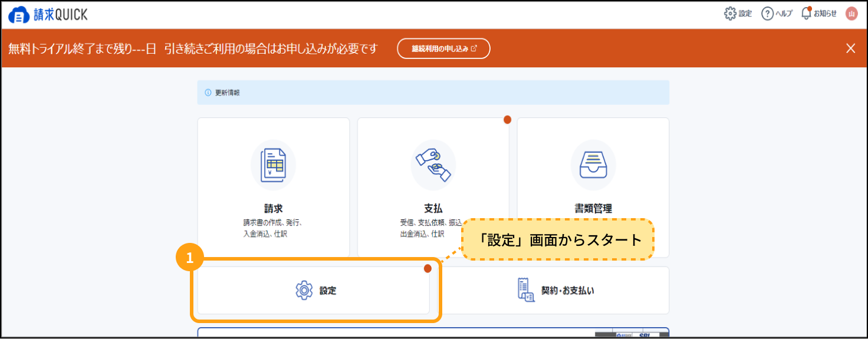Image resolution: width=868 pixels, height=339 pixels.
Task: Open the user avatar menu
Action: pyautogui.click(x=851, y=14)
